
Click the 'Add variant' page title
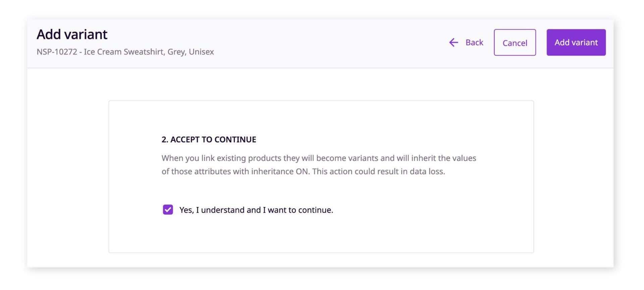click(72, 35)
